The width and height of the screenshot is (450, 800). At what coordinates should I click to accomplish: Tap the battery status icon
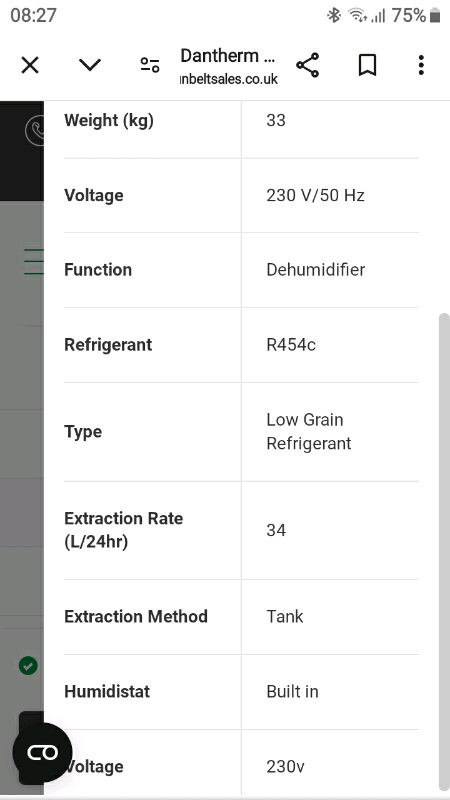(435, 15)
